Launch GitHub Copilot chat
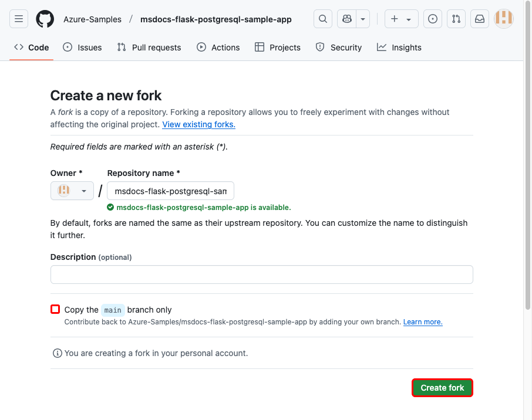 346,18
